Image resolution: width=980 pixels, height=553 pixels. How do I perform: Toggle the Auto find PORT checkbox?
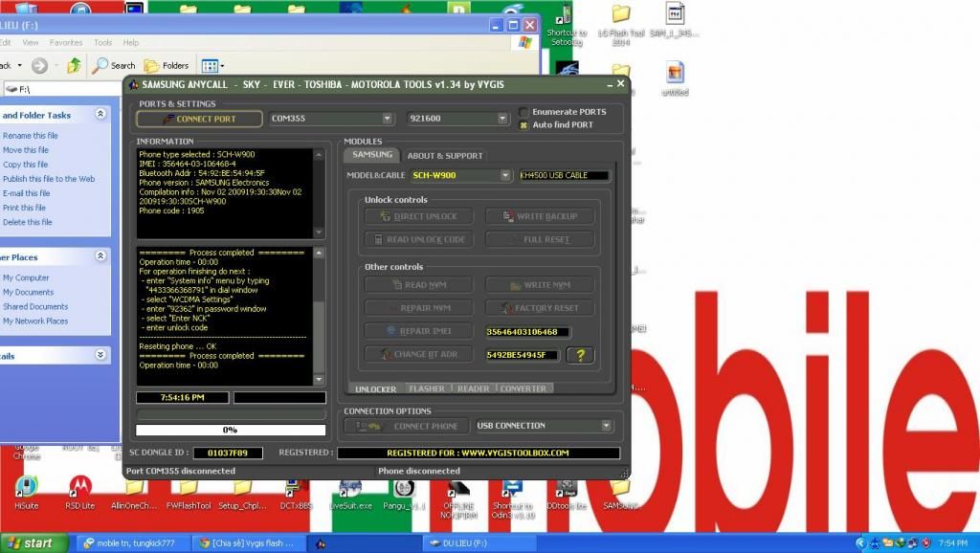(x=523, y=125)
